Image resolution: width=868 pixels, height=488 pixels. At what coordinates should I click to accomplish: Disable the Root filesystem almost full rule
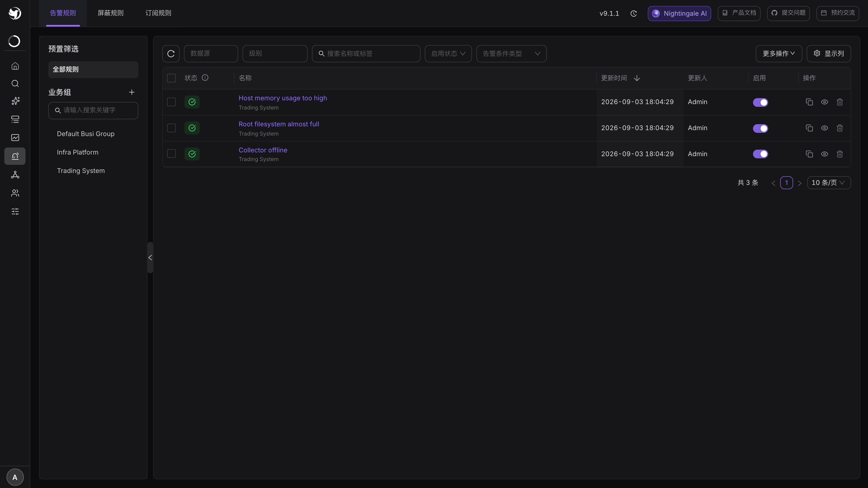coord(761,128)
